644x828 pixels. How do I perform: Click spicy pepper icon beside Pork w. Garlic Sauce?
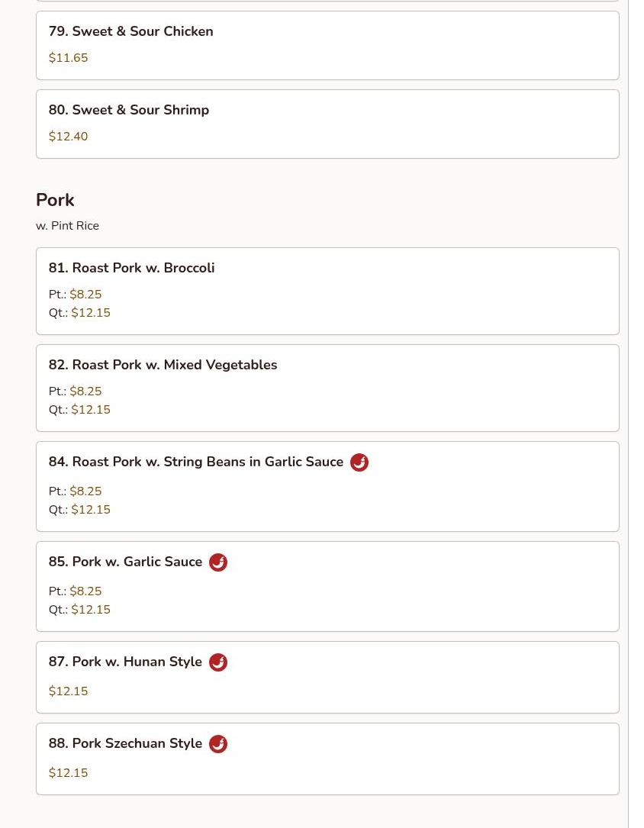pos(218,562)
